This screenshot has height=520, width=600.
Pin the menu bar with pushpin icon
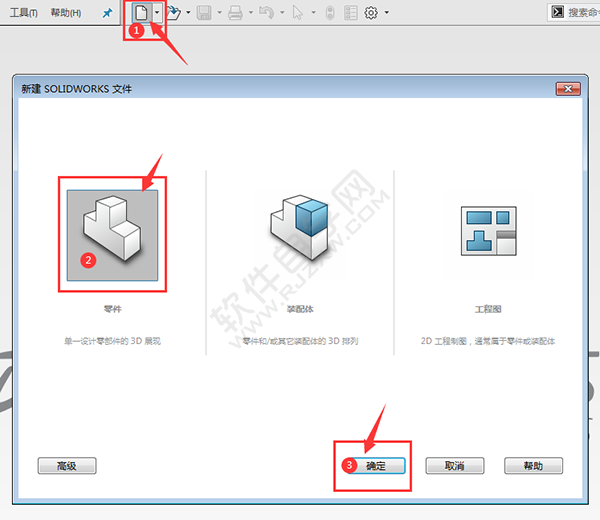[x=107, y=13]
